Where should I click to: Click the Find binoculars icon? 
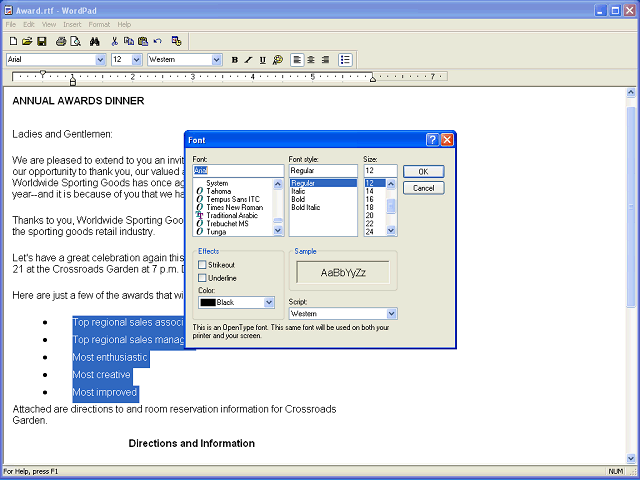94,41
